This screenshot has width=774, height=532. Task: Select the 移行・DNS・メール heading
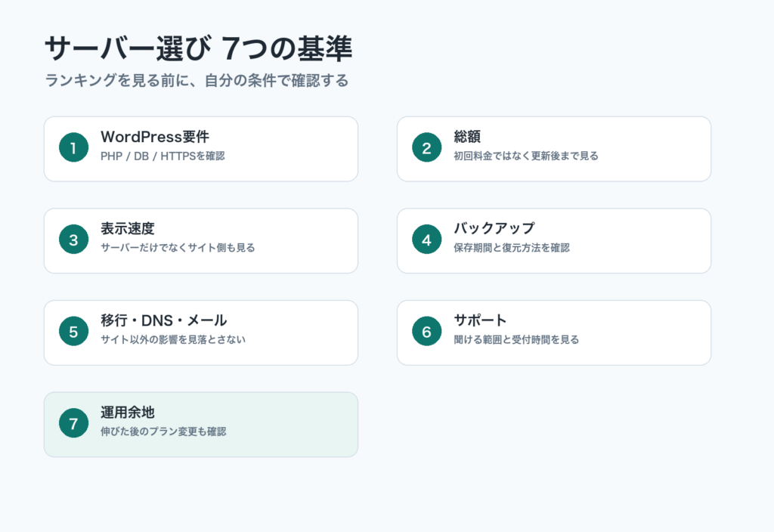pyautogui.click(x=164, y=320)
